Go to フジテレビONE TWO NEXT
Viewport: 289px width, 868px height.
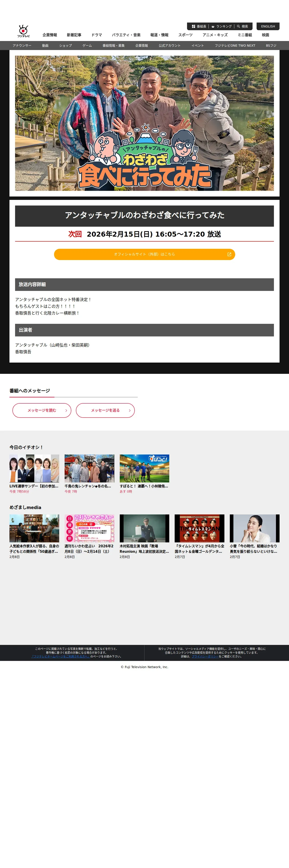click(235, 46)
